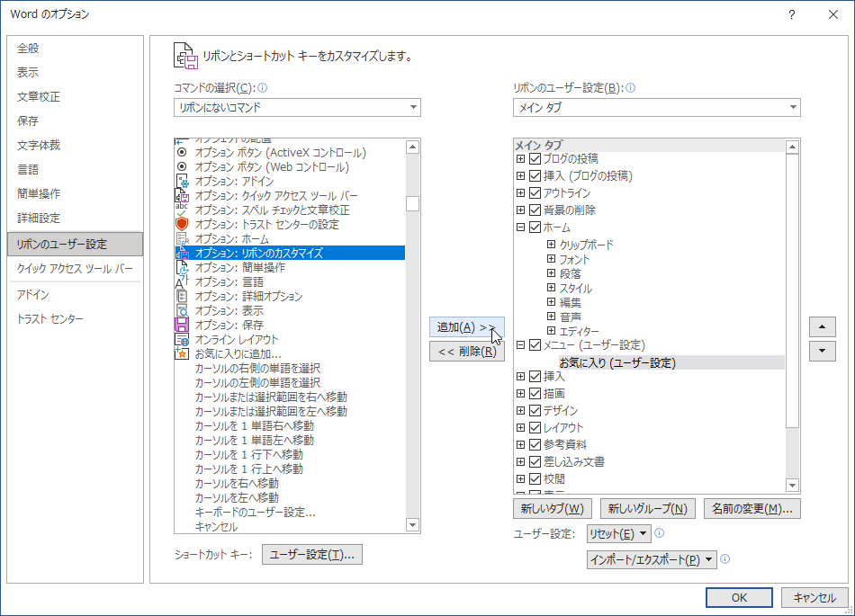Expand the 参考資料 tree node

[x=521, y=444]
